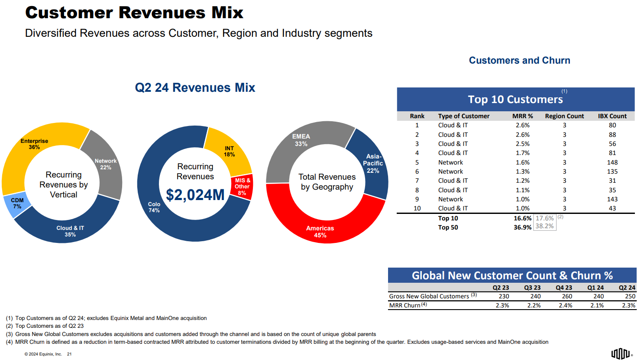The height and width of the screenshot is (362, 644).
Task: Click the gray Network 22% vertical segment
Action: pos(105,164)
